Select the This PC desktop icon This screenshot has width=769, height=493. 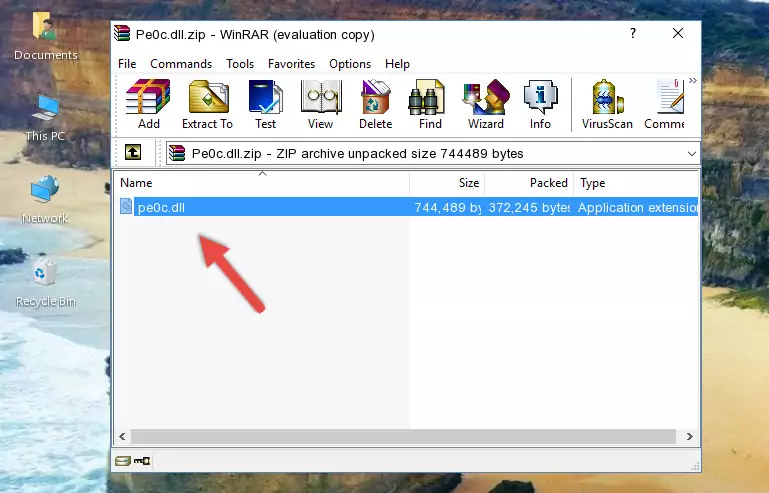coord(45,118)
